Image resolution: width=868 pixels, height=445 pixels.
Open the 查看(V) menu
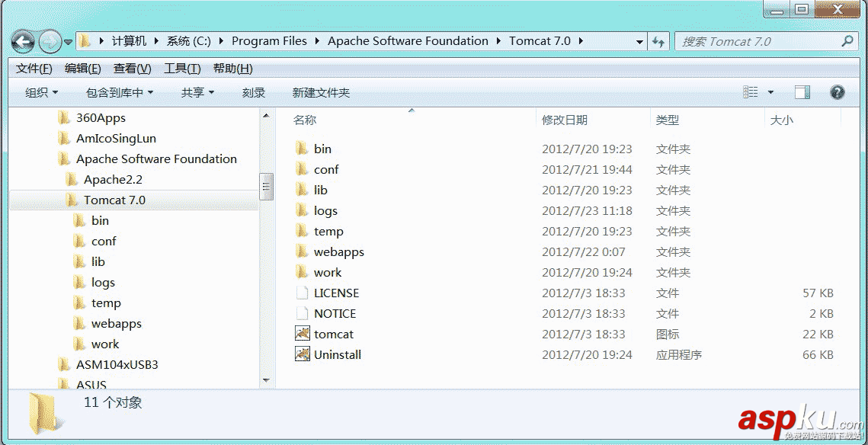(133, 69)
